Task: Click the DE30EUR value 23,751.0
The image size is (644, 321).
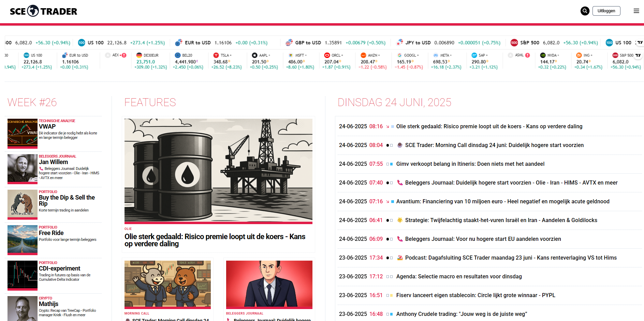Action: pos(146,62)
